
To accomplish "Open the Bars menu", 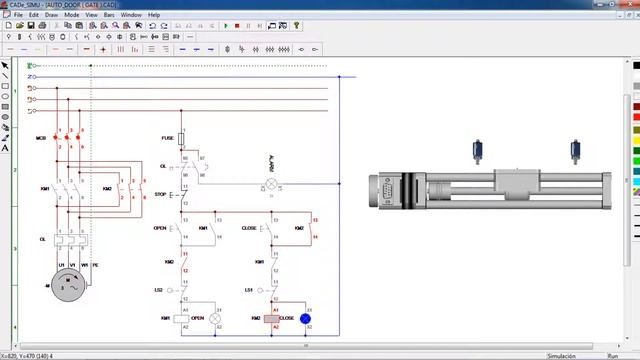I will (109, 15).
